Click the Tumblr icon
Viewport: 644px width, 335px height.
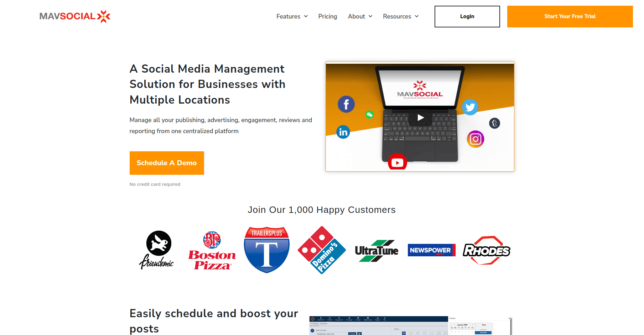[x=494, y=123]
